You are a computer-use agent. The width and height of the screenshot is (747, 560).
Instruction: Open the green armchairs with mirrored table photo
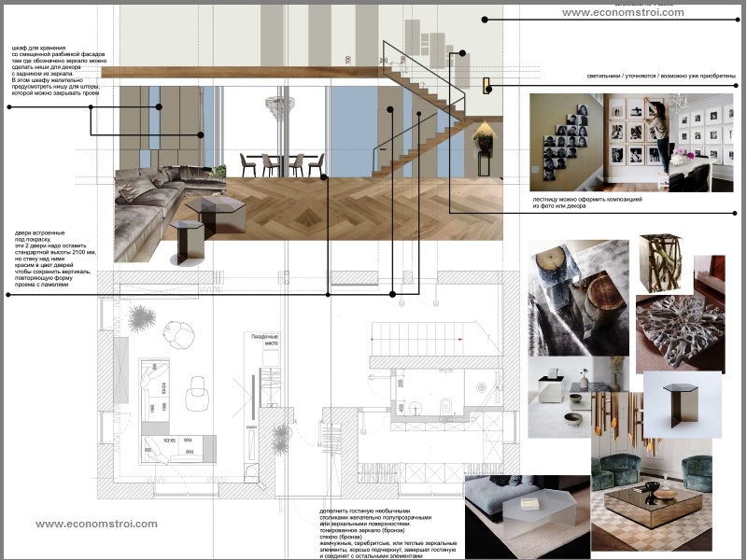point(651,495)
